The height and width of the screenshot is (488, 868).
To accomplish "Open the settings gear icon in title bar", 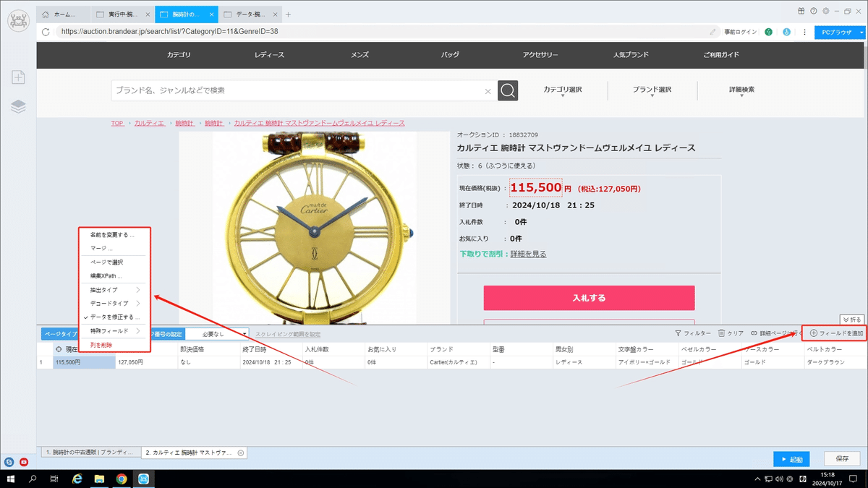I will pyautogui.click(x=825, y=11).
